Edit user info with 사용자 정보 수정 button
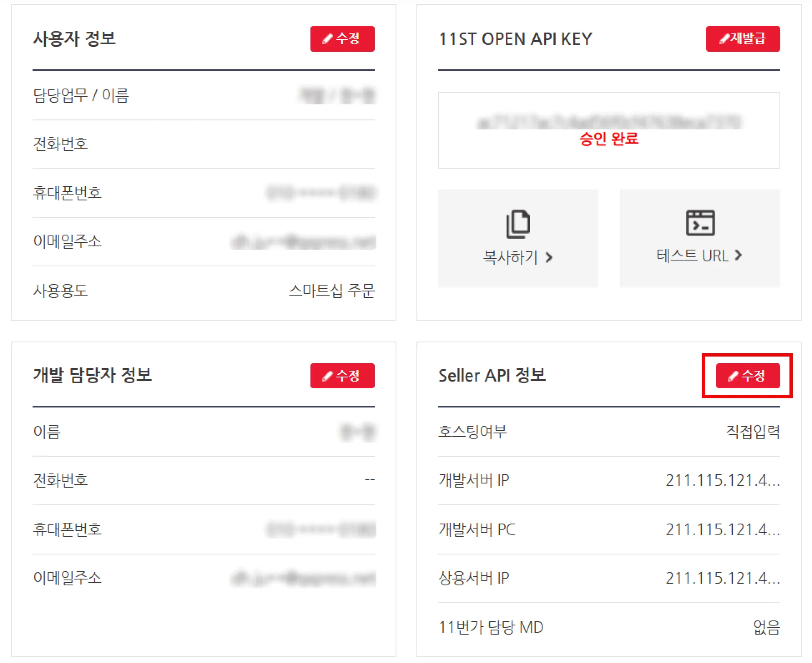The image size is (812, 663). 342,39
